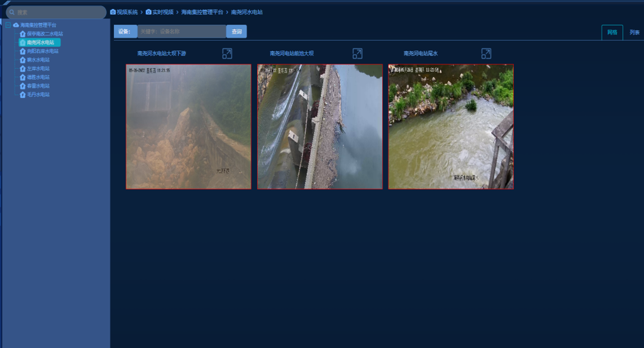Viewport: 644px width, 348px height.
Task: Select 德胜水电站 in the station tree
Action: tap(38, 77)
